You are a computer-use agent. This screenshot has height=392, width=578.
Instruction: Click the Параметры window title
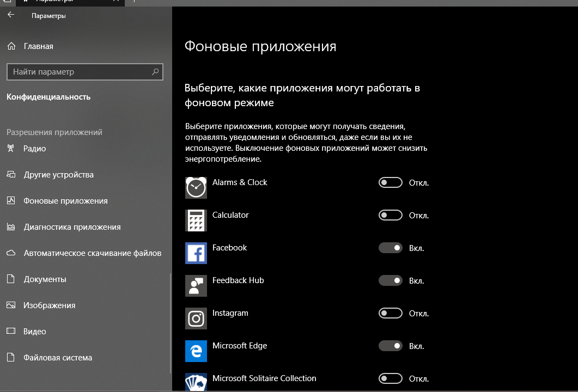pyautogui.click(x=48, y=16)
